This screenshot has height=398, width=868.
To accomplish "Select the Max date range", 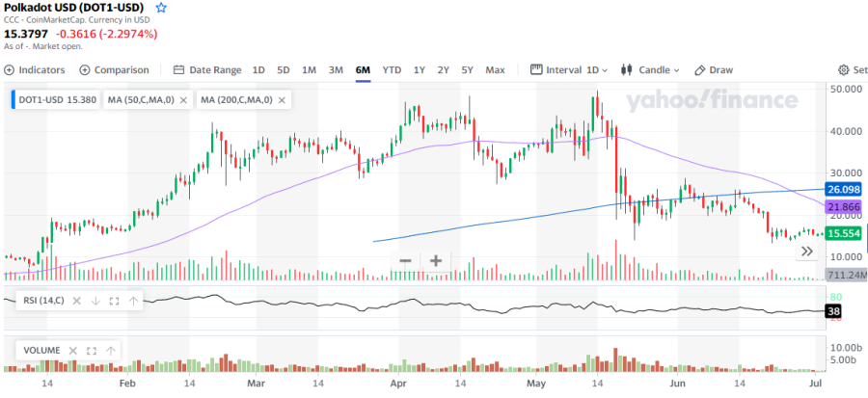I will tap(495, 70).
